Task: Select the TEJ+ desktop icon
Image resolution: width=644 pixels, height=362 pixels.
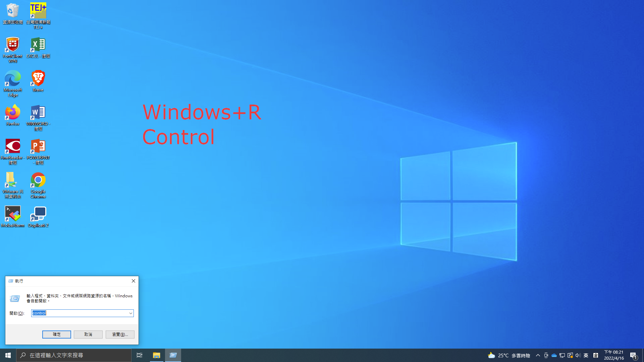Action: (x=38, y=11)
